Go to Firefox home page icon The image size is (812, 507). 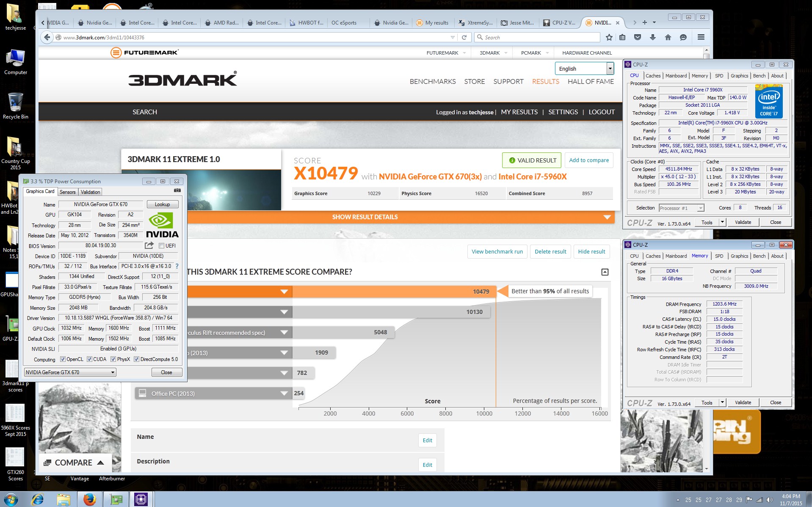668,37
